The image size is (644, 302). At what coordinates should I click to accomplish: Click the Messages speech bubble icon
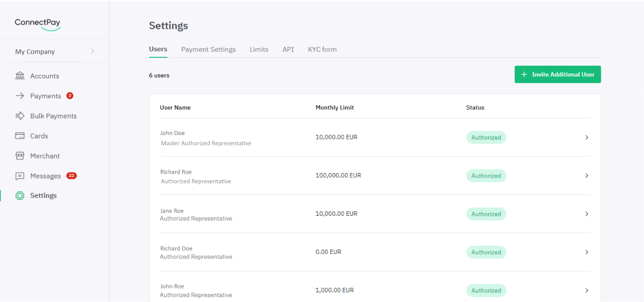coord(20,176)
